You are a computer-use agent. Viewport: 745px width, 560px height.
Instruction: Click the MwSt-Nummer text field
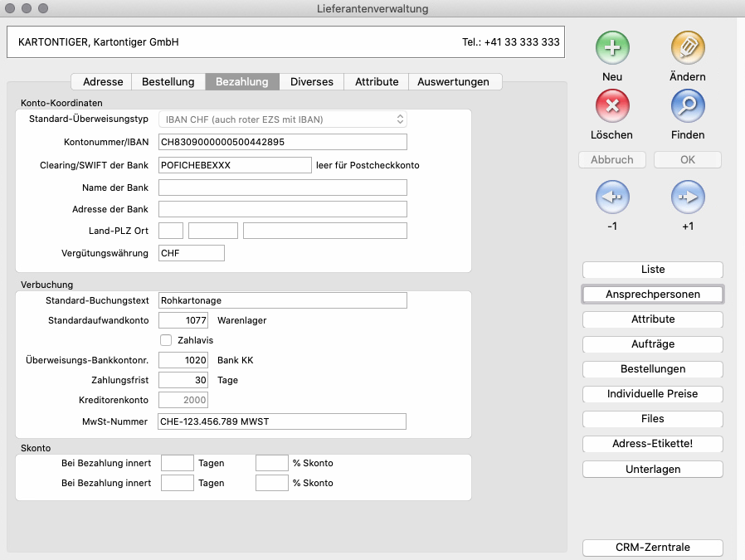pyautogui.click(x=282, y=422)
